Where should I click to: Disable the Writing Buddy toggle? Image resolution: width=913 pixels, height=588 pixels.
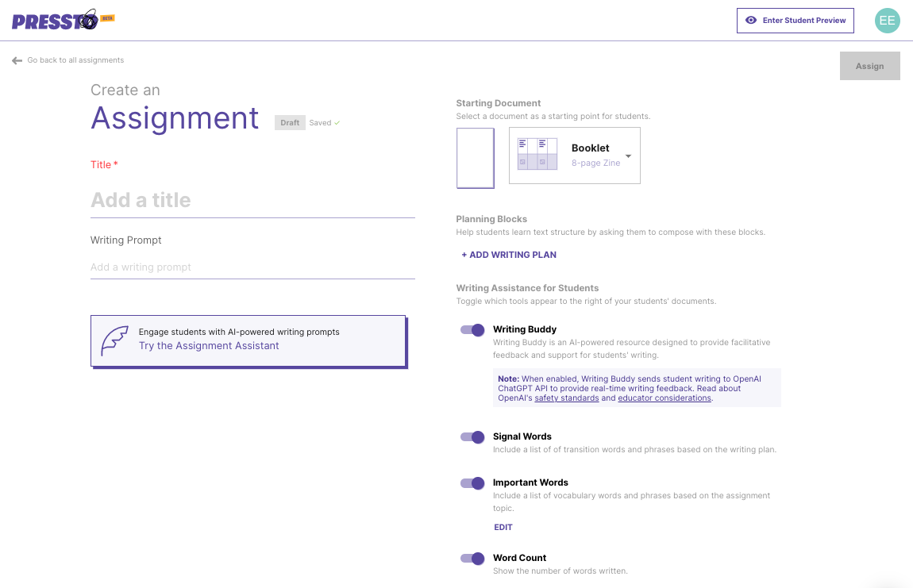(472, 330)
